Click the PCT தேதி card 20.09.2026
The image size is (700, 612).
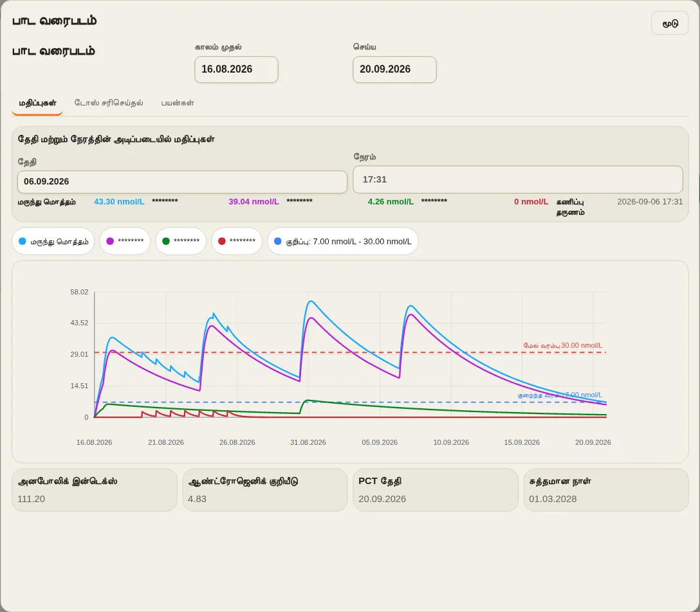[436, 490]
